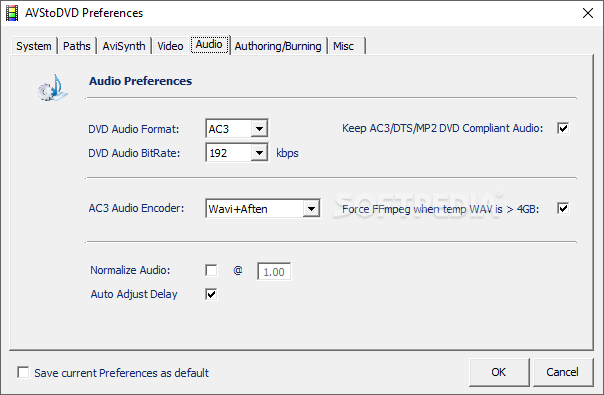Select the Video tab

170,46
